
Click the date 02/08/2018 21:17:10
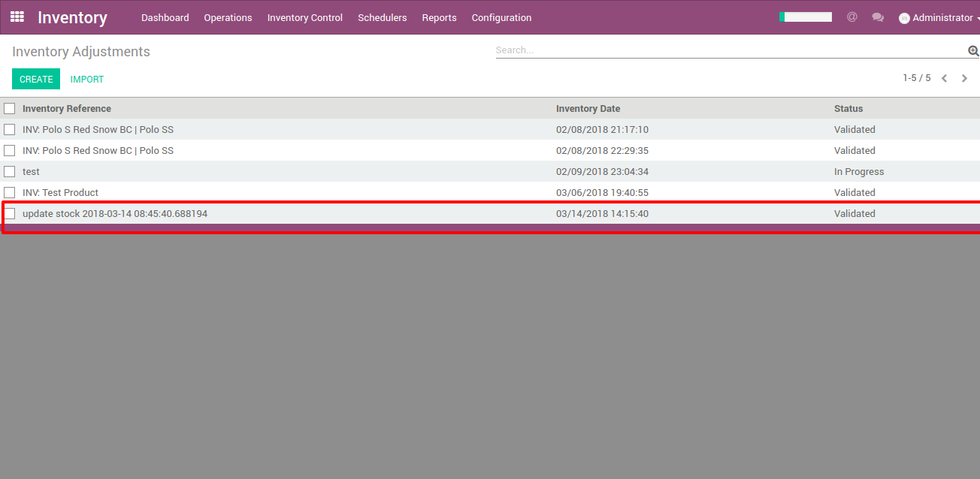point(602,130)
